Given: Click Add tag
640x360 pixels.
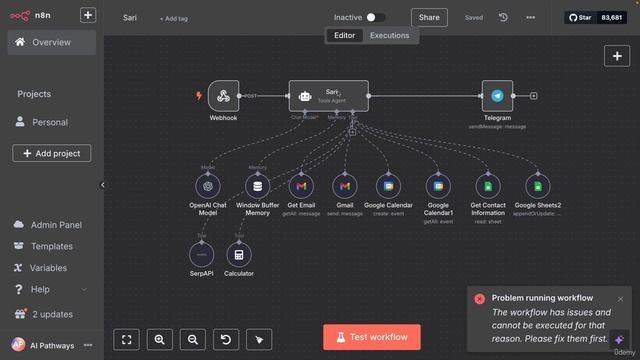Looking at the screenshot, I should point(173,18).
